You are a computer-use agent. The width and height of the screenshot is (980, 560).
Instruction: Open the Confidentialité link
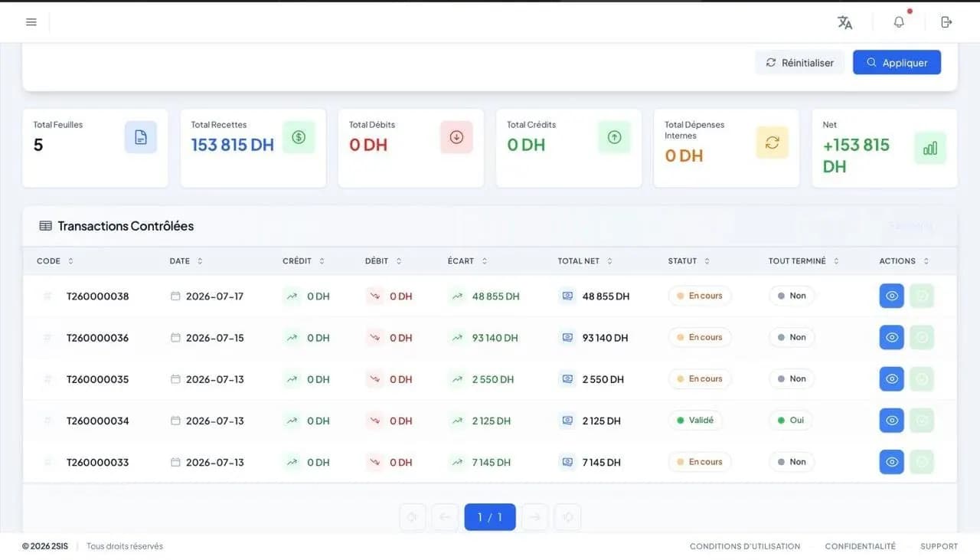(x=860, y=546)
